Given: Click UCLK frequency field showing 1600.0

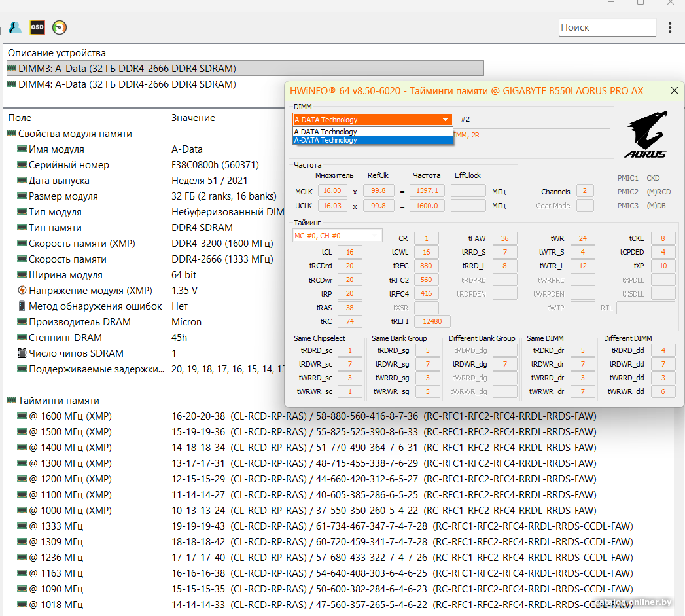Looking at the screenshot, I should tap(427, 206).
